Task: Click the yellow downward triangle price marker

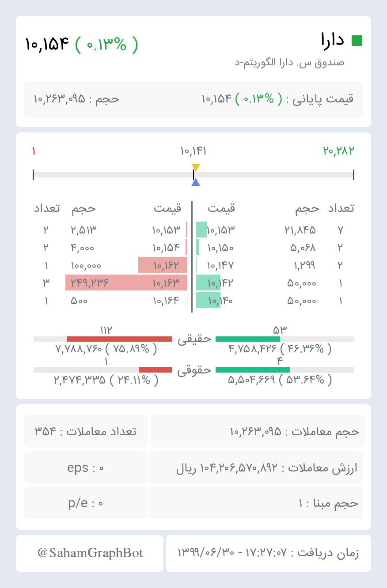Action: click(196, 167)
